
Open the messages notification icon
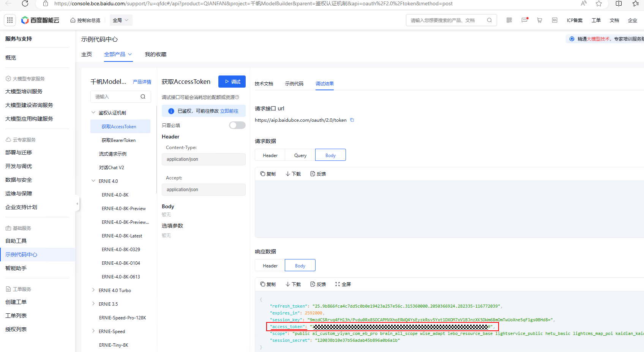524,20
